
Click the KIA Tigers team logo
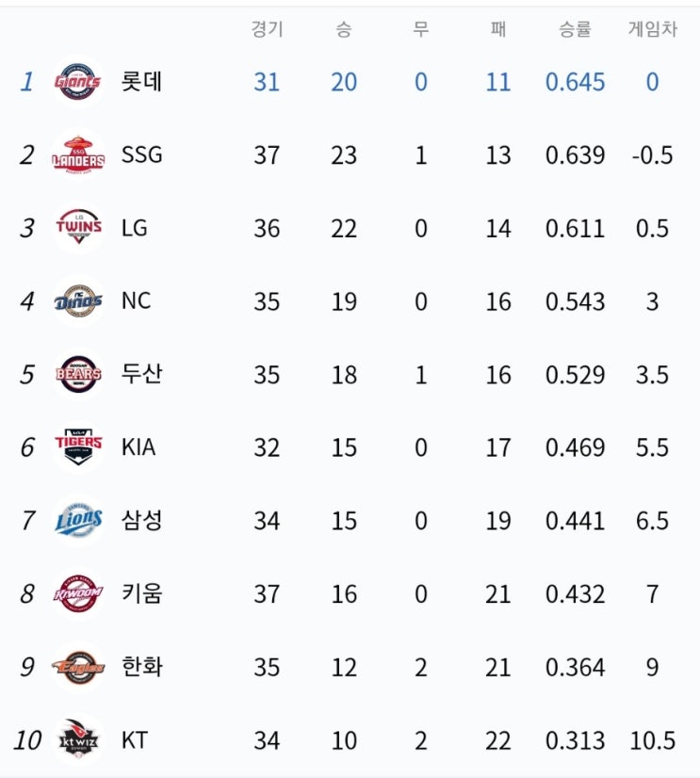(78, 446)
